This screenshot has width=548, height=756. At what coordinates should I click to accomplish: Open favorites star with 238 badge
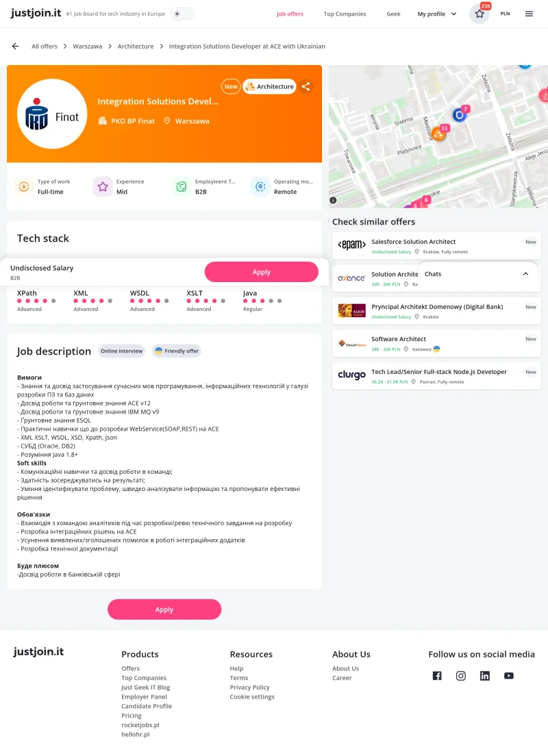click(x=480, y=14)
